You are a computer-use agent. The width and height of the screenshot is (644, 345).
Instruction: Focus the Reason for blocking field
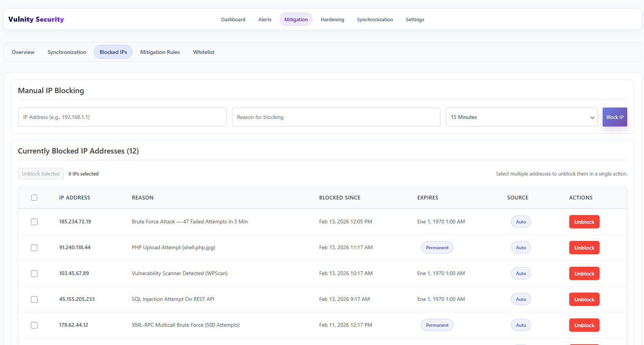tap(336, 117)
